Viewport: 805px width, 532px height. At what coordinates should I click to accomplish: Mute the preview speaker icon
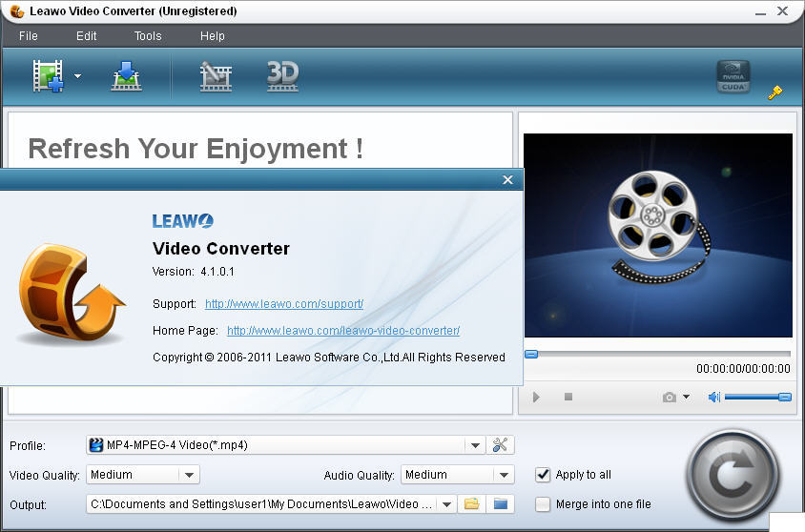pyautogui.click(x=714, y=397)
